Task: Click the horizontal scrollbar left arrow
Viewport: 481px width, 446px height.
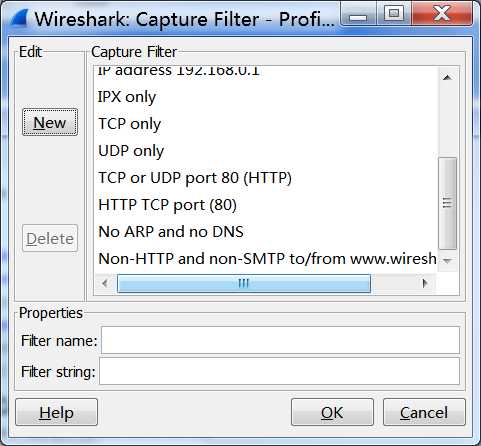Action: (105, 283)
